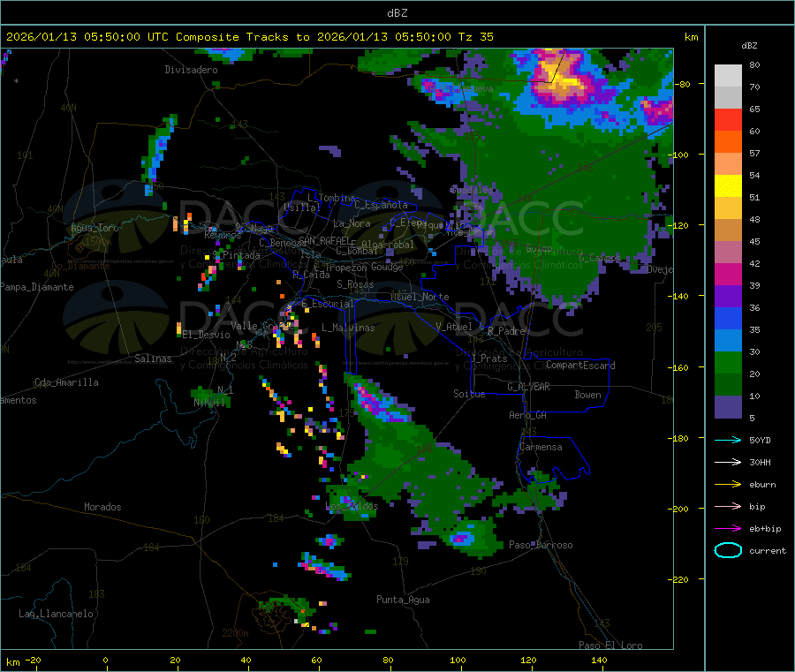Click the '-20' tick on bottom axis
The height and width of the screenshot is (672, 795).
point(33,660)
